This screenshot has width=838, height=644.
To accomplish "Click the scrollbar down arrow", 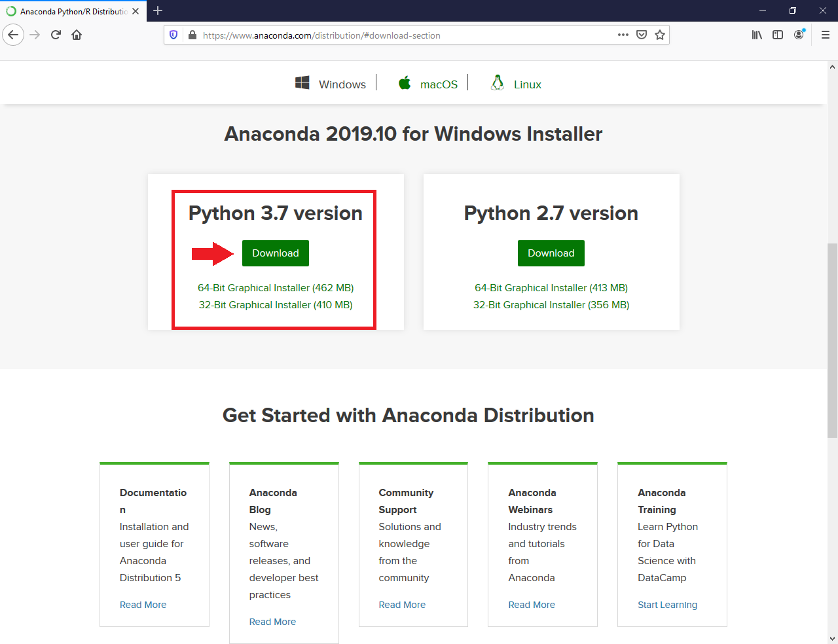I will click(x=832, y=638).
